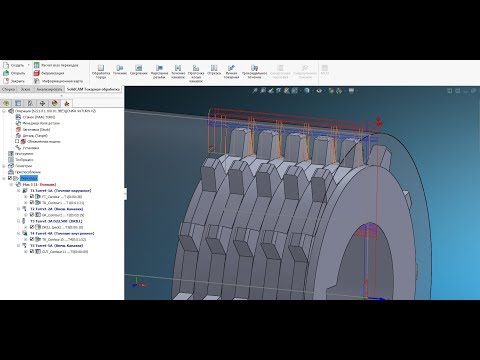Viewport: 480px width, 360px height.
Task: Switch to the Анализировать ribbon tab
Action: coord(49,89)
